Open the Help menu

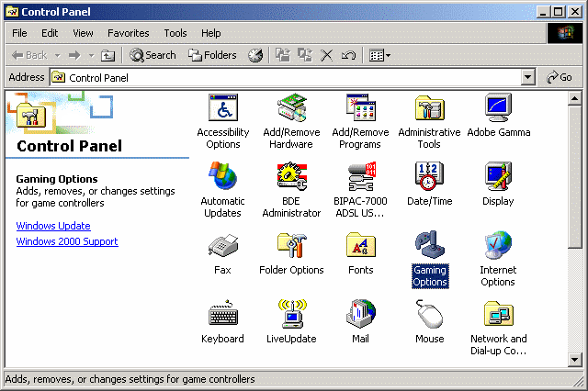click(210, 33)
